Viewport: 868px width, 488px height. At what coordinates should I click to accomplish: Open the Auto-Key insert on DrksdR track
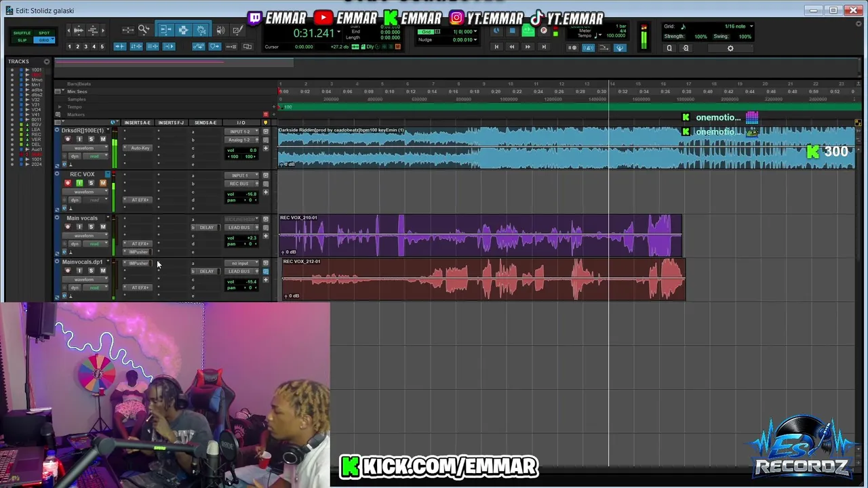(140, 148)
